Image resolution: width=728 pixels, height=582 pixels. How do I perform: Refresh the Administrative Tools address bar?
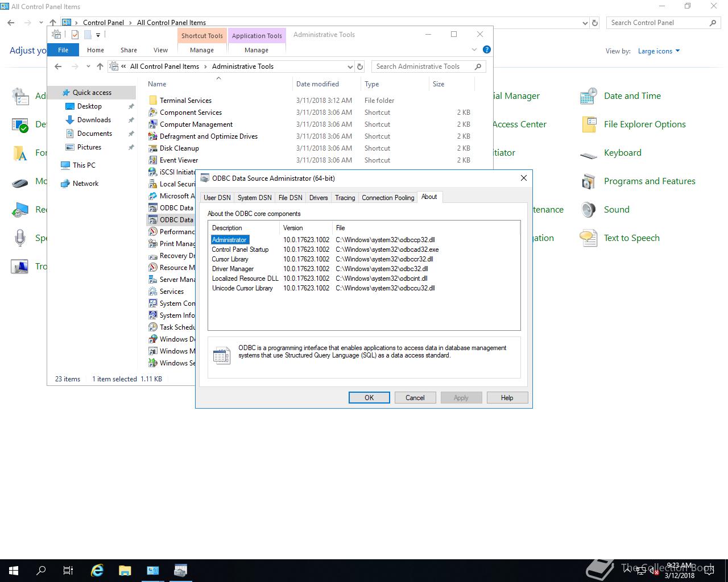pos(359,66)
